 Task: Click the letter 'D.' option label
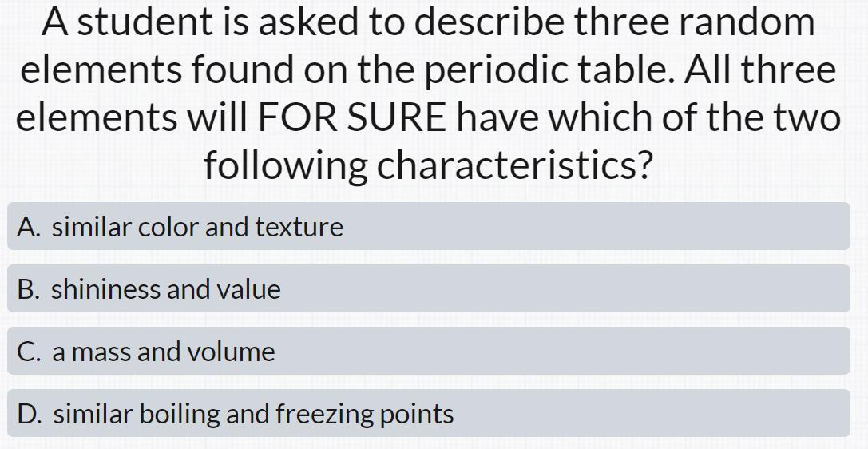(30, 415)
